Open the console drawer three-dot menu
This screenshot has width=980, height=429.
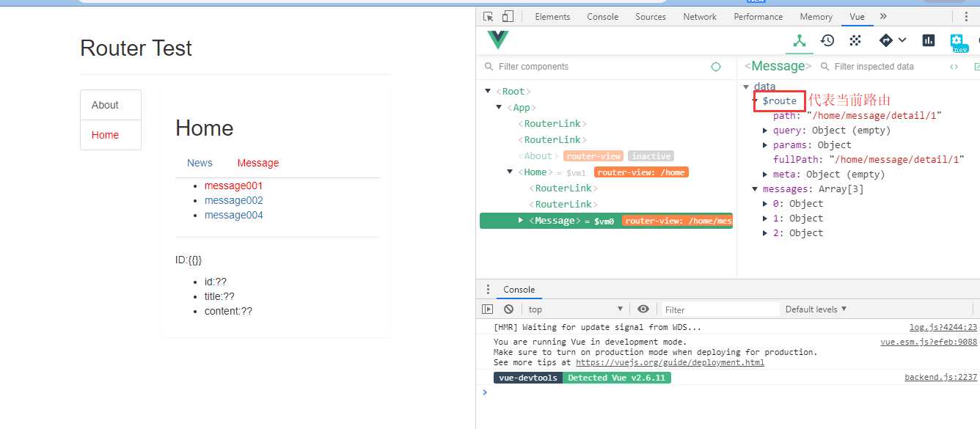pos(489,290)
